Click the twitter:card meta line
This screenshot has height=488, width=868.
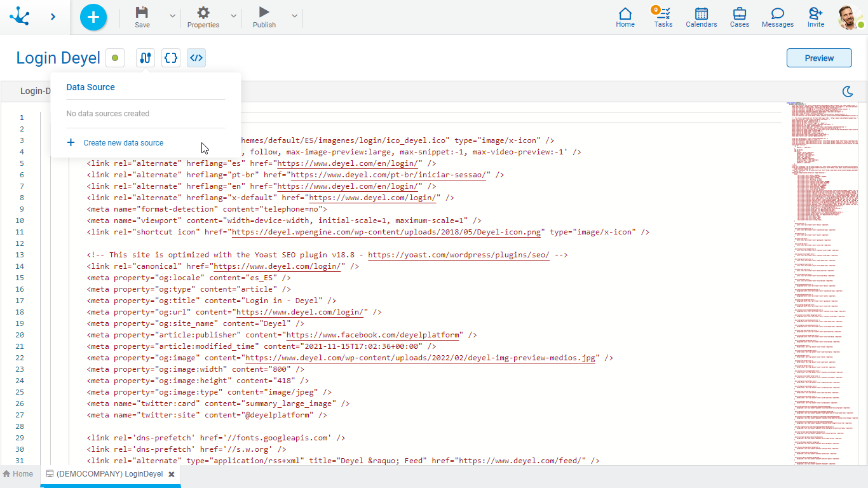tap(219, 403)
